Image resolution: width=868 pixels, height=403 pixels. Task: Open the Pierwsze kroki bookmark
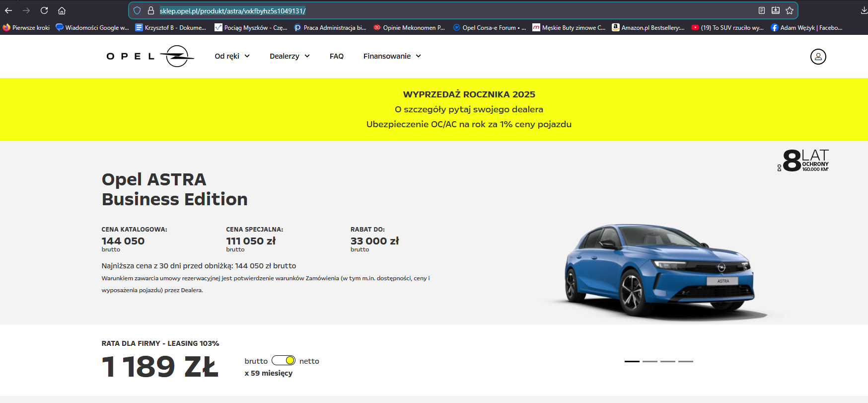pos(26,28)
